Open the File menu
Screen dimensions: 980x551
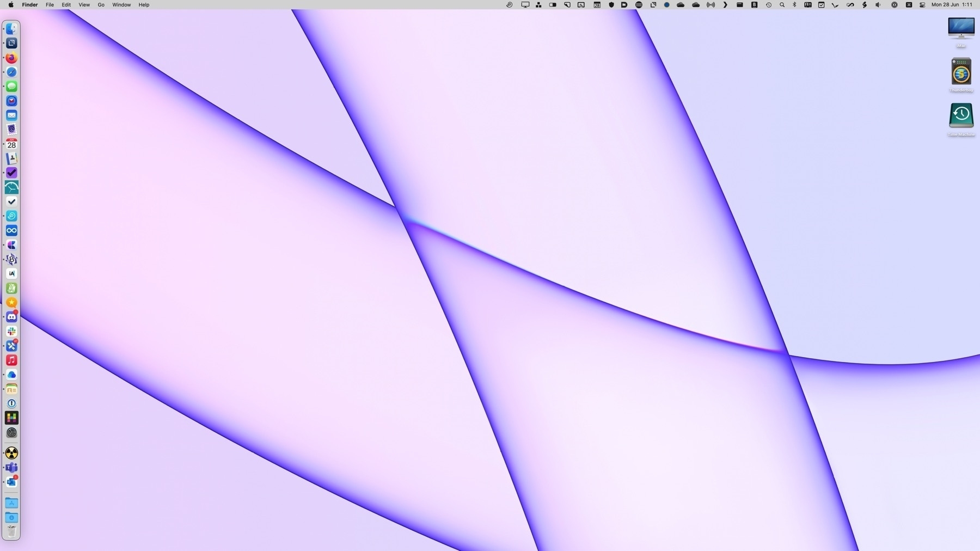(x=50, y=5)
